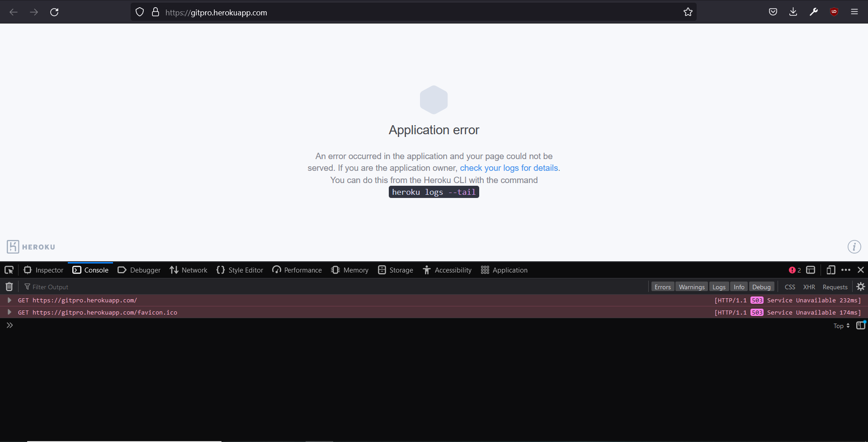Toggle the Errors filter
Screen dimensions: 868x442
[x=663, y=287]
